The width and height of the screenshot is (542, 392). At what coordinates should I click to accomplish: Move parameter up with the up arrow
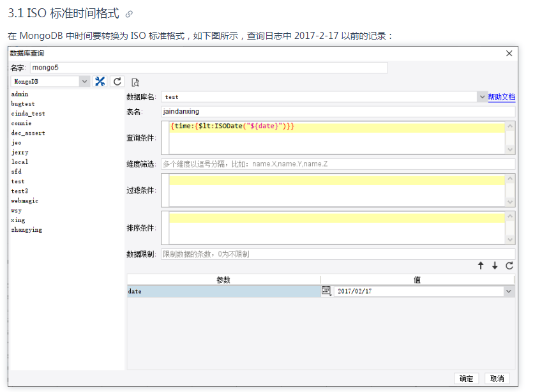(x=481, y=266)
